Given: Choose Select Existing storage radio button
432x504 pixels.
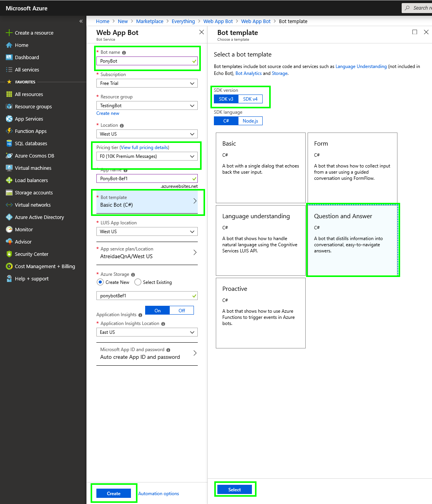Looking at the screenshot, I should click(138, 282).
